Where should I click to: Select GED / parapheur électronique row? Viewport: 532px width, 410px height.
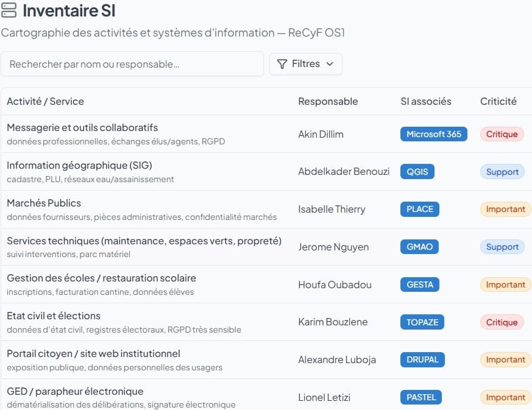(75, 391)
